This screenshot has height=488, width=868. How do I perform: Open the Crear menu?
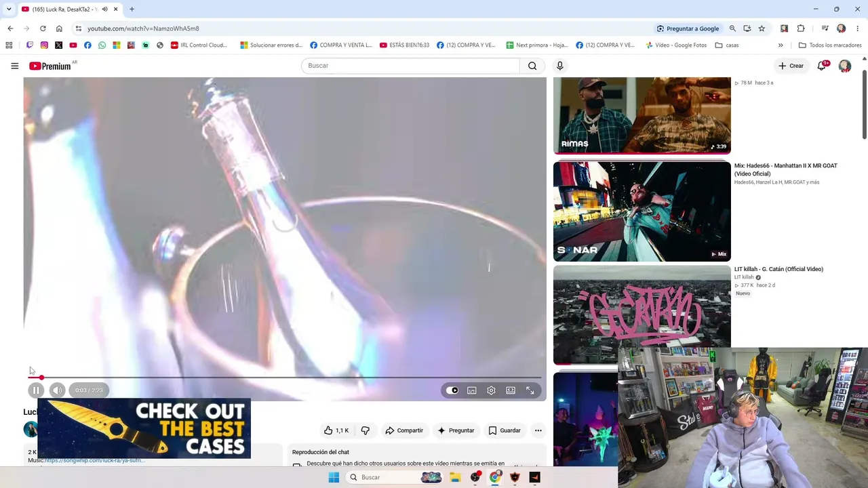click(791, 66)
